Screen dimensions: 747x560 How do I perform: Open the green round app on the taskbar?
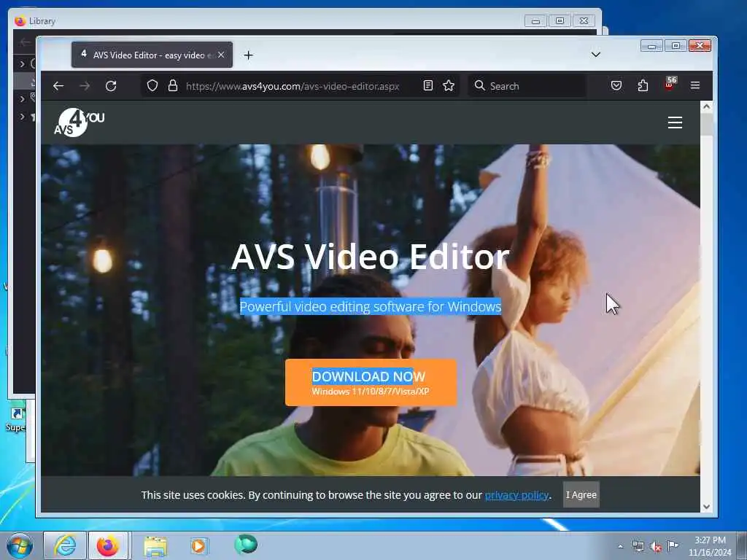pos(245,544)
